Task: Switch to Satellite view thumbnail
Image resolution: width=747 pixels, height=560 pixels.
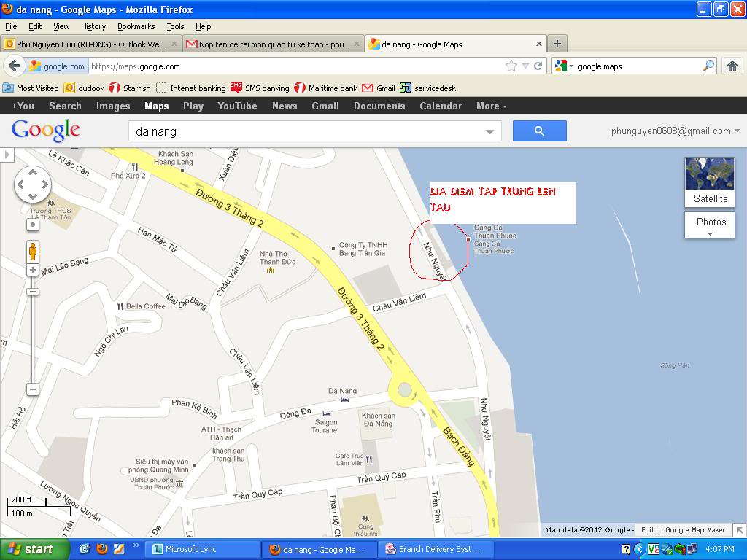Action: tap(709, 182)
